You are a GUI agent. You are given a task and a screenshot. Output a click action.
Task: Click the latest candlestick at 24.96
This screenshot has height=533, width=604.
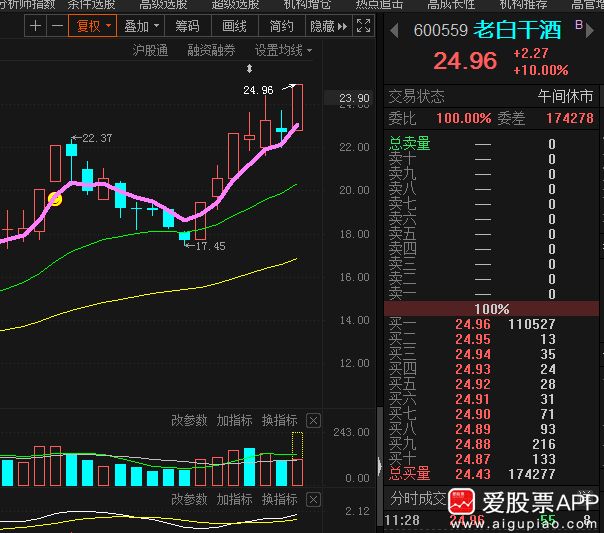click(x=297, y=107)
